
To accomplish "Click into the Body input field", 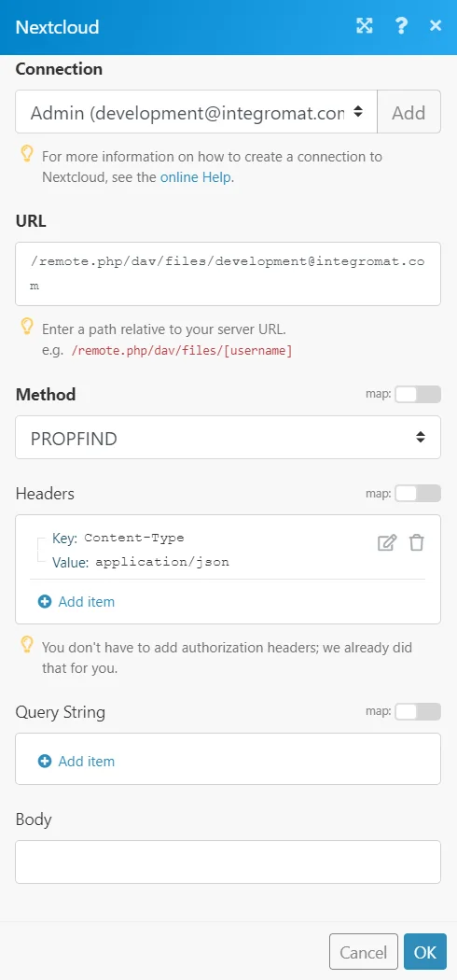I will click(x=228, y=861).
